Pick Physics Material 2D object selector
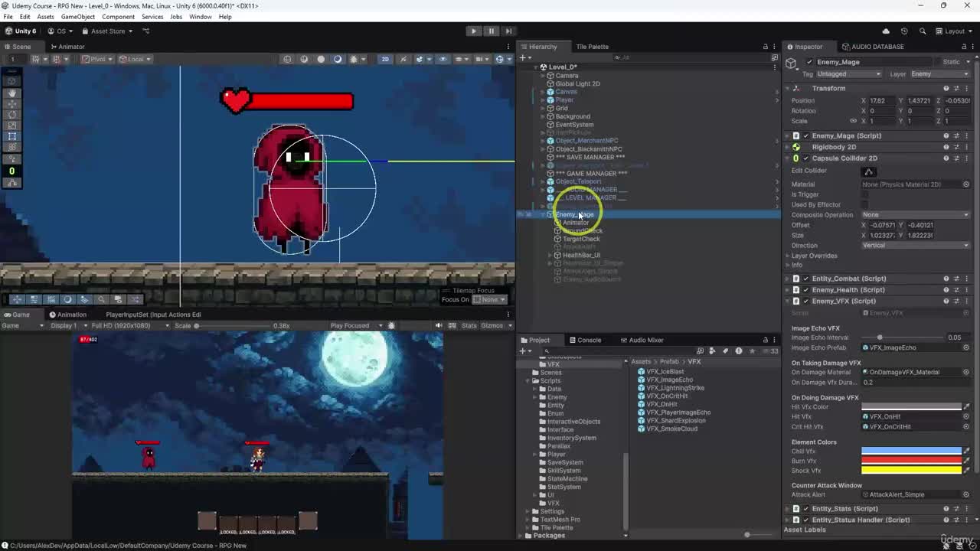 click(966, 184)
